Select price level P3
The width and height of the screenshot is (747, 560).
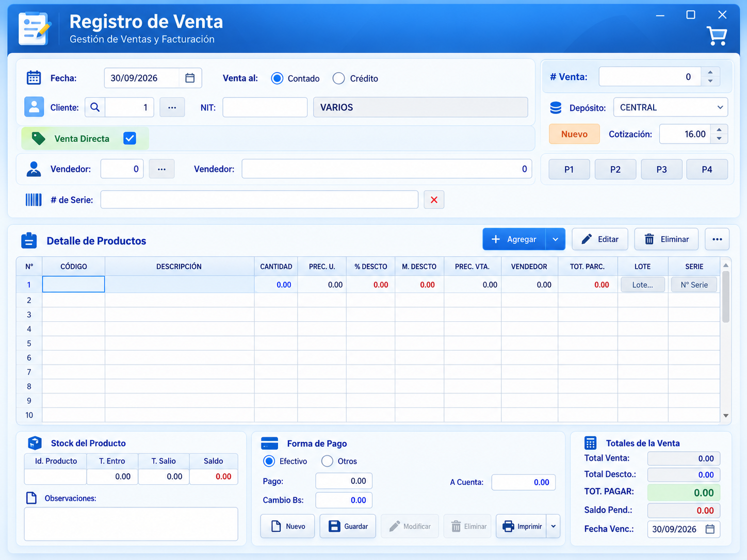tap(661, 169)
